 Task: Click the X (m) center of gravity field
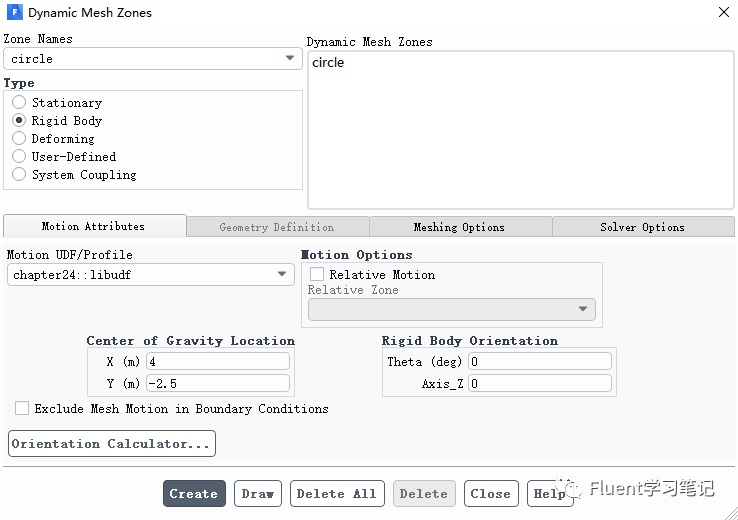217,361
